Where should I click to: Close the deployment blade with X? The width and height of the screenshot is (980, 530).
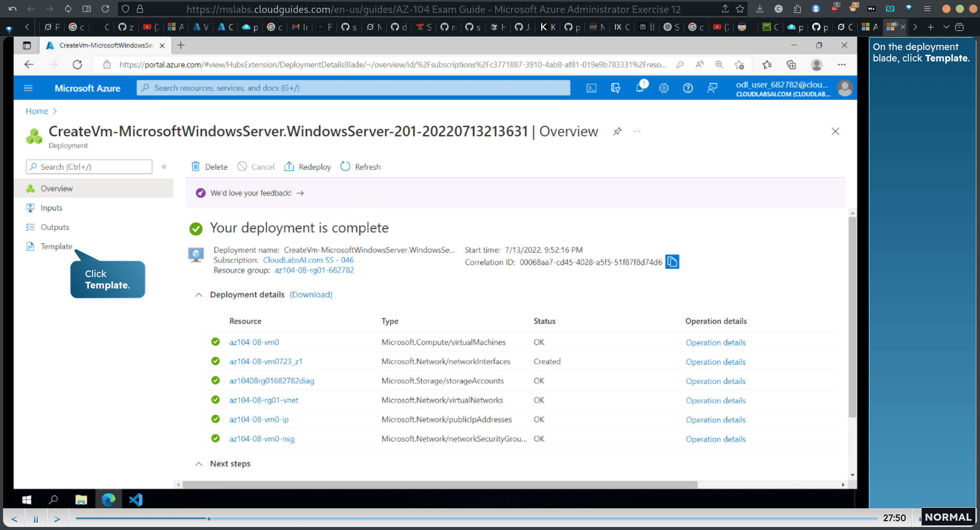tap(835, 131)
